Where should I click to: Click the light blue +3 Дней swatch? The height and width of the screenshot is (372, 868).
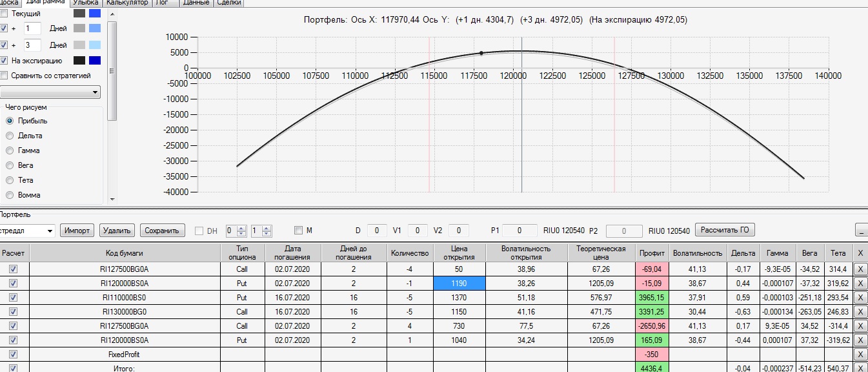(95, 45)
